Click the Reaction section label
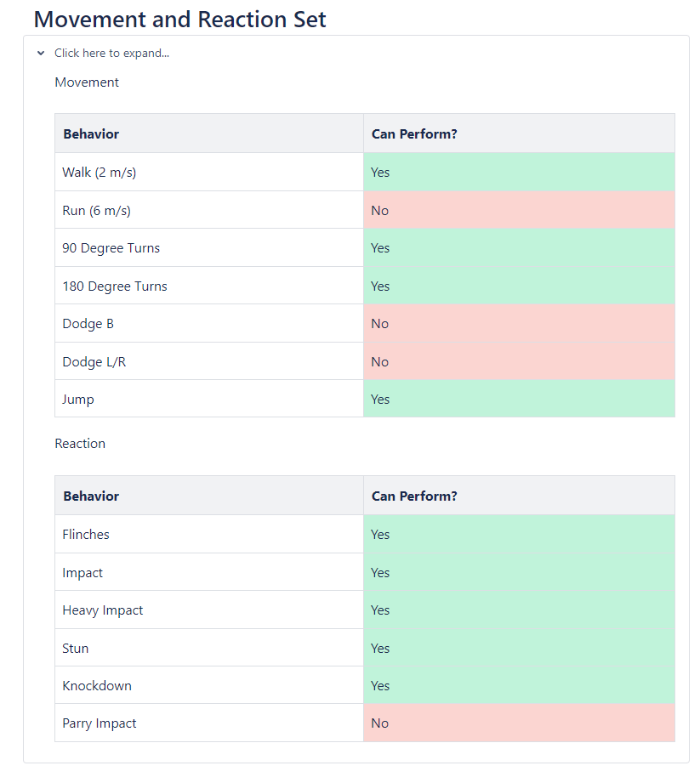Screen dimensions: 700x777 point(80,444)
